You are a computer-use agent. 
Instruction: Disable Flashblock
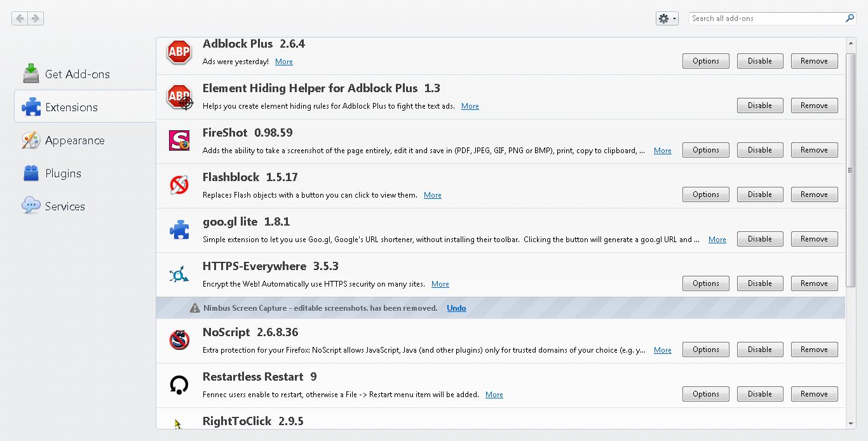click(760, 194)
